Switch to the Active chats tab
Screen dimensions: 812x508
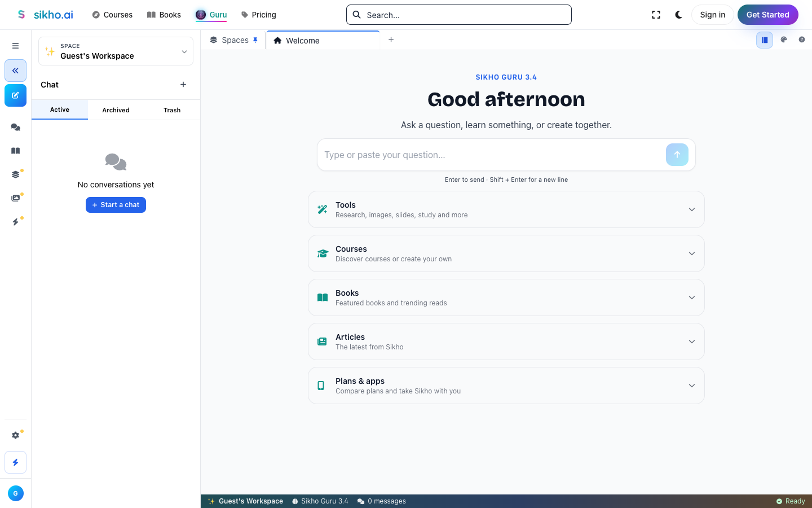[x=60, y=110]
